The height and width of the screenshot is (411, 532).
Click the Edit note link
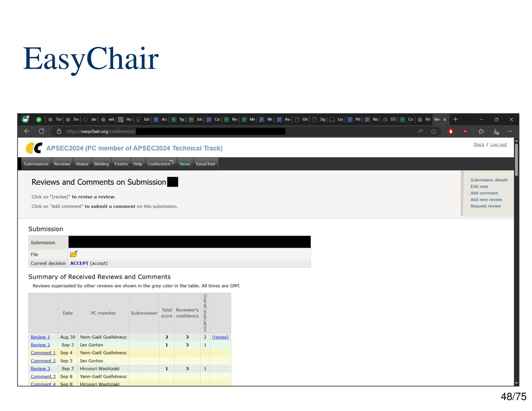click(x=479, y=186)
